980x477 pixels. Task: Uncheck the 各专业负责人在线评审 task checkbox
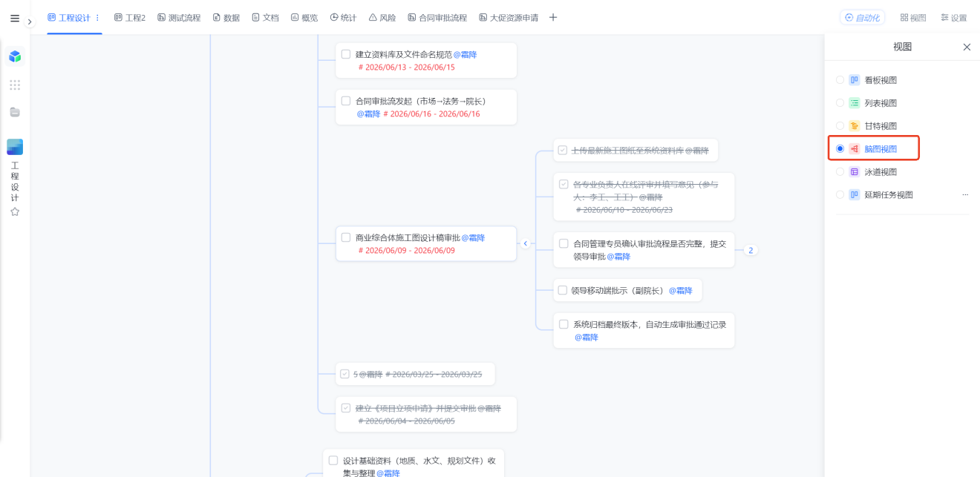(x=563, y=184)
